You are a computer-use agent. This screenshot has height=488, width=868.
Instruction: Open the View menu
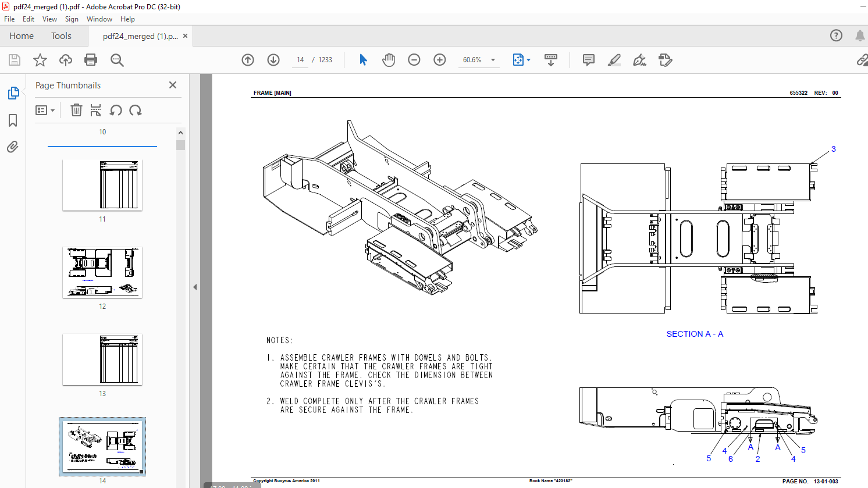pos(49,19)
